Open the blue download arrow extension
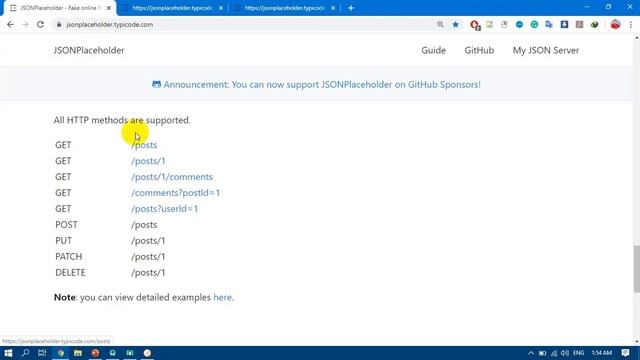The width and height of the screenshot is (640, 360). tap(564, 24)
